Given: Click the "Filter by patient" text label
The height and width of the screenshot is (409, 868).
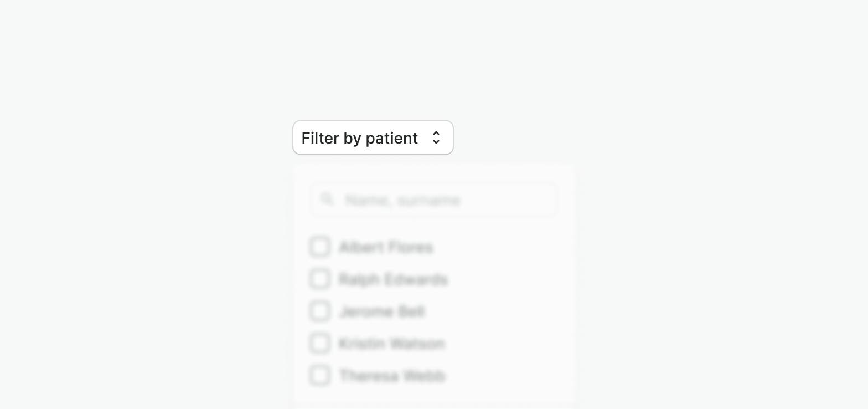Looking at the screenshot, I should tap(359, 138).
